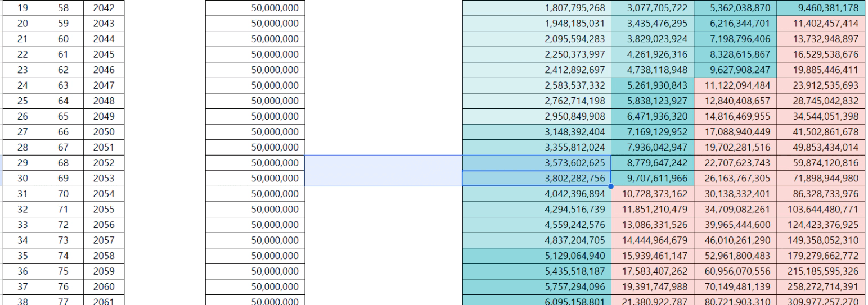The image size is (868, 305).
Task: Select cell showing 2,250,373,997
Action: click(x=537, y=54)
